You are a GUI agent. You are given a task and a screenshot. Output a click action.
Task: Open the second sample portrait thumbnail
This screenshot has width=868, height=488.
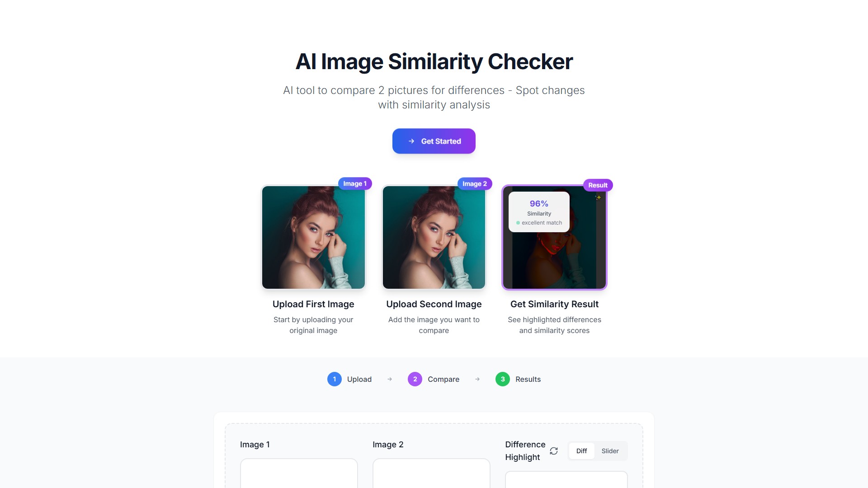(x=434, y=237)
